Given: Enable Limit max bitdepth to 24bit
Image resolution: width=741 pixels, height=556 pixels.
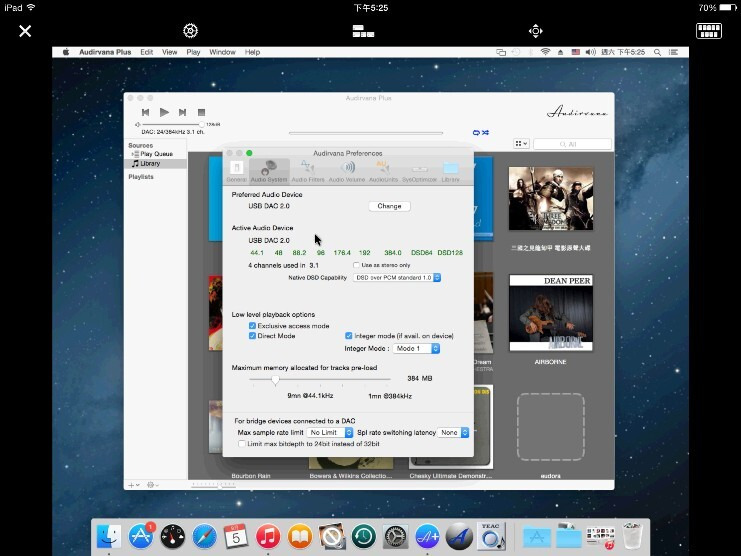Looking at the screenshot, I should pos(242,443).
